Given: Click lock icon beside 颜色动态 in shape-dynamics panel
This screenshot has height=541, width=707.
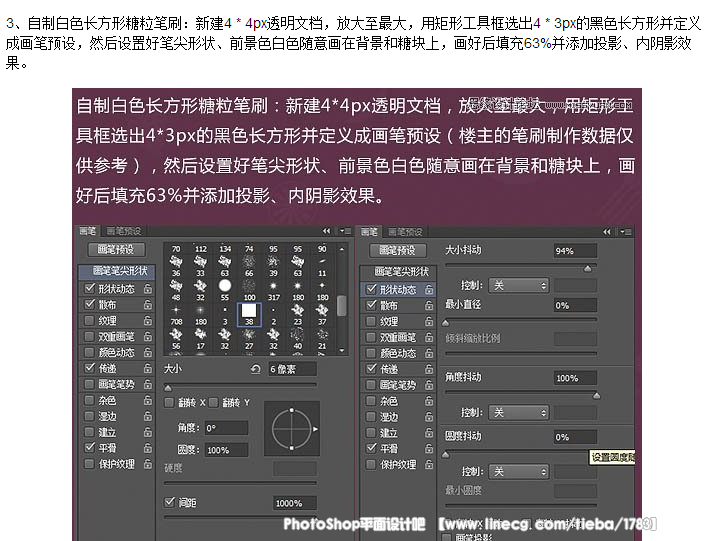Looking at the screenshot, I should tap(429, 353).
